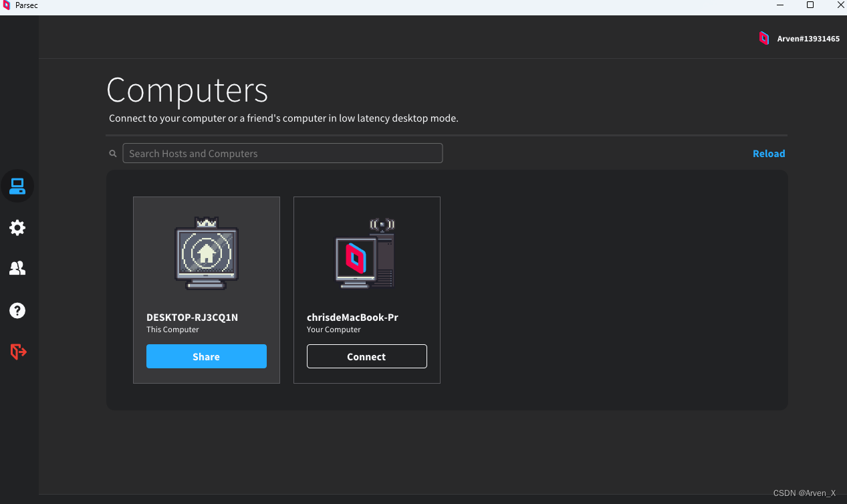847x504 pixels.
Task: Click the search magnifier icon
Action: [113, 154]
